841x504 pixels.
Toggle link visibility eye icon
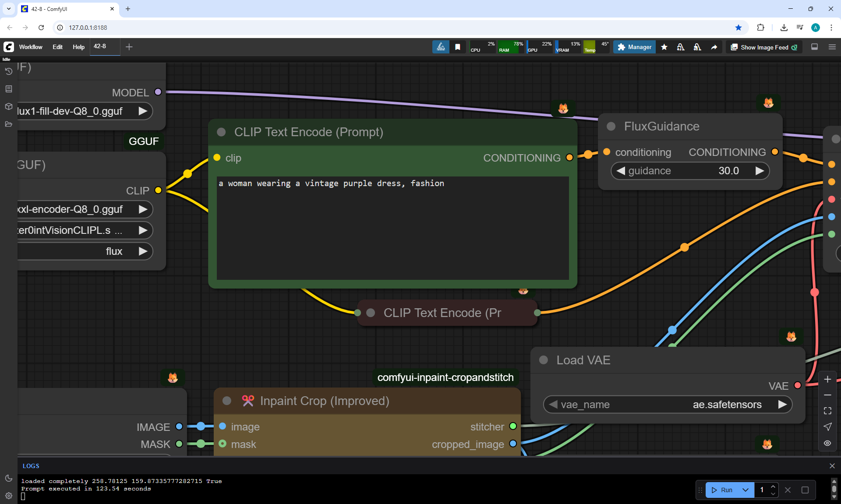(827, 443)
